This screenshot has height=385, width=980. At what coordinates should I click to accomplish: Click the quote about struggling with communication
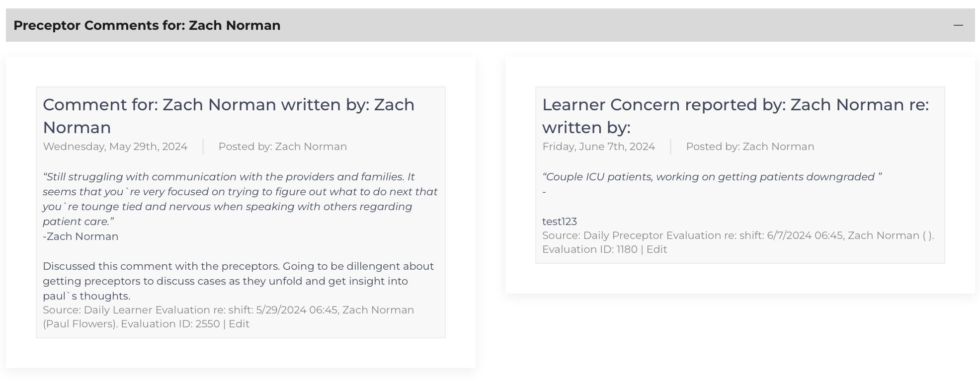240,199
